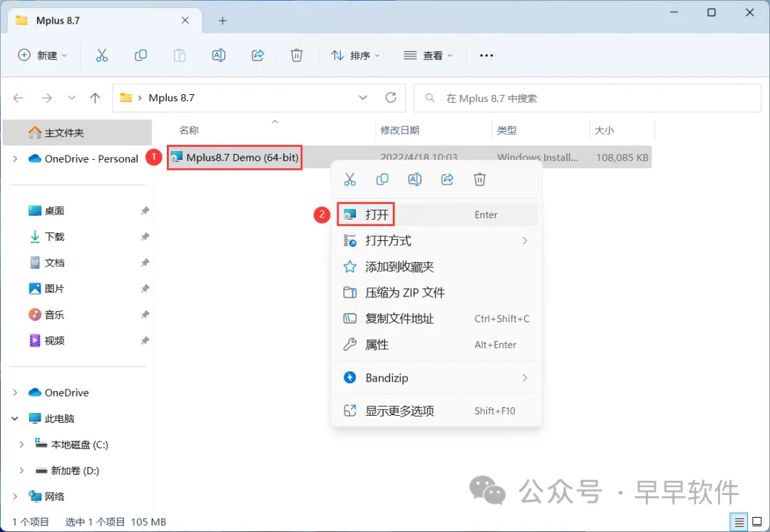Viewport: 770px width, 532px height.
Task: Go forward with the right arrow navigation button
Action: click(46, 98)
